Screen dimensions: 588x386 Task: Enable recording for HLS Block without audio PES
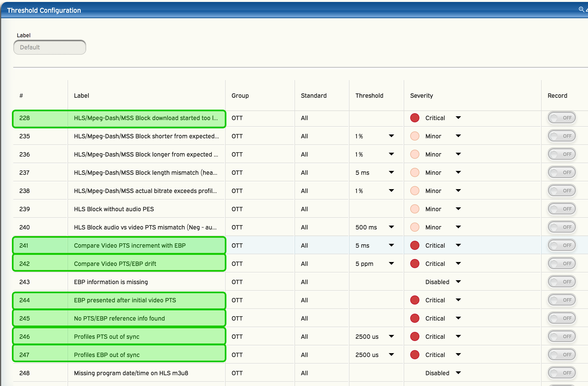[561, 209]
